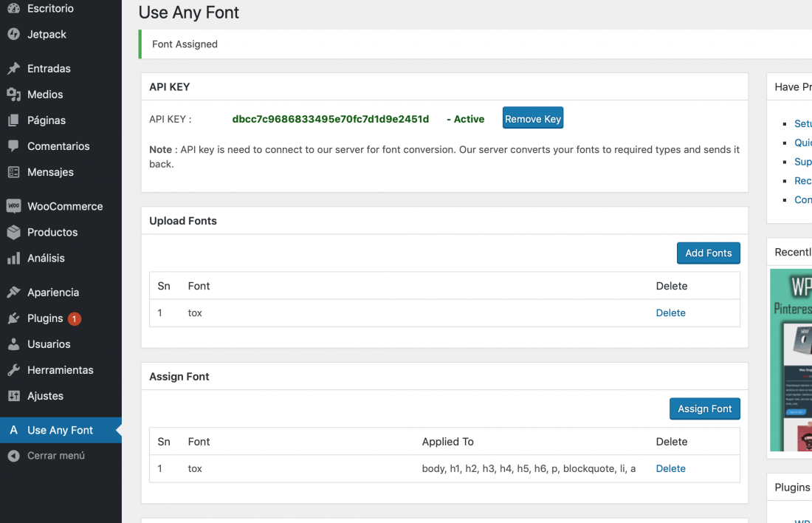
Task: Click the Assign Font button
Action: click(x=705, y=409)
